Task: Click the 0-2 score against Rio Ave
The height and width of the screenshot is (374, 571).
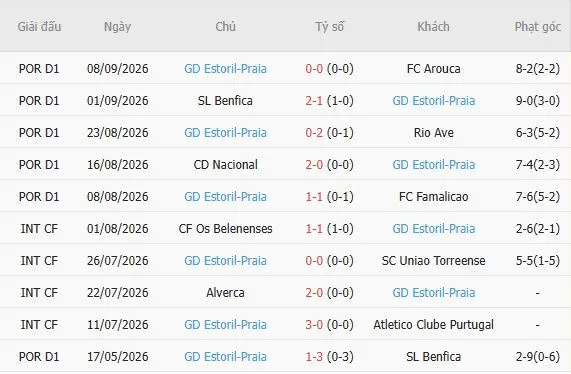Action: tap(314, 133)
